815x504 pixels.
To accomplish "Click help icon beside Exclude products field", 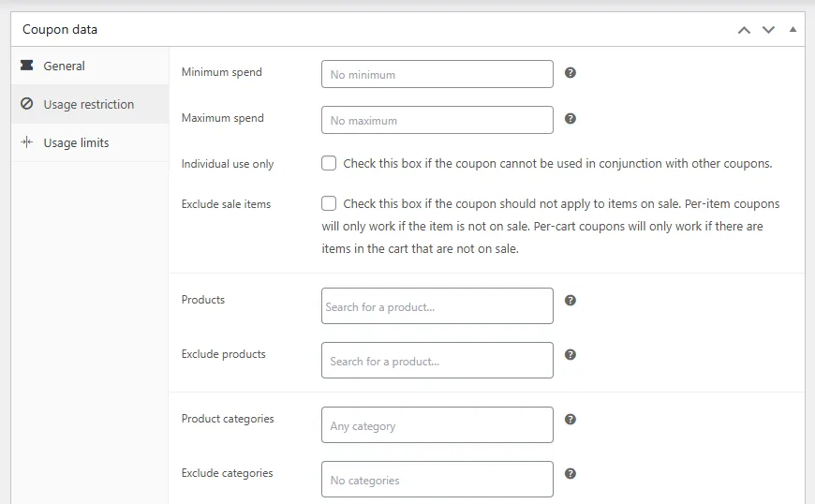I will pyautogui.click(x=570, y=354).
